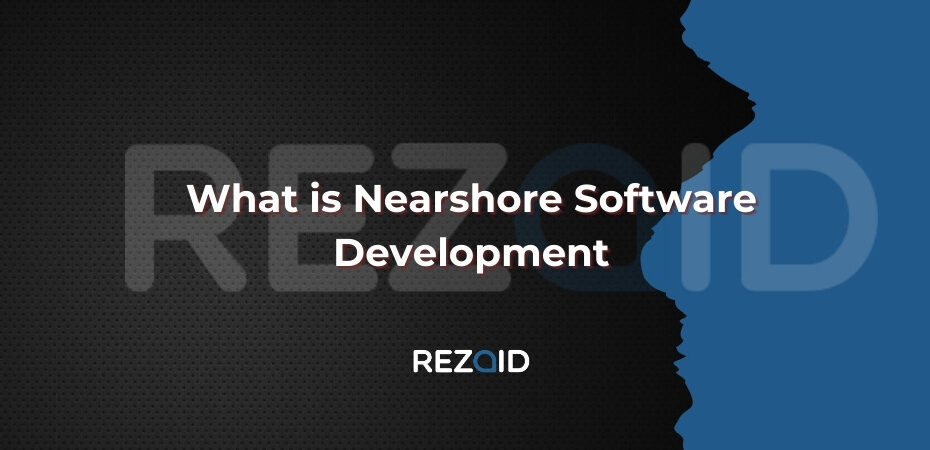Click the 'ID' letters in small logo
The image size is (930, 450).
(514, 361)
